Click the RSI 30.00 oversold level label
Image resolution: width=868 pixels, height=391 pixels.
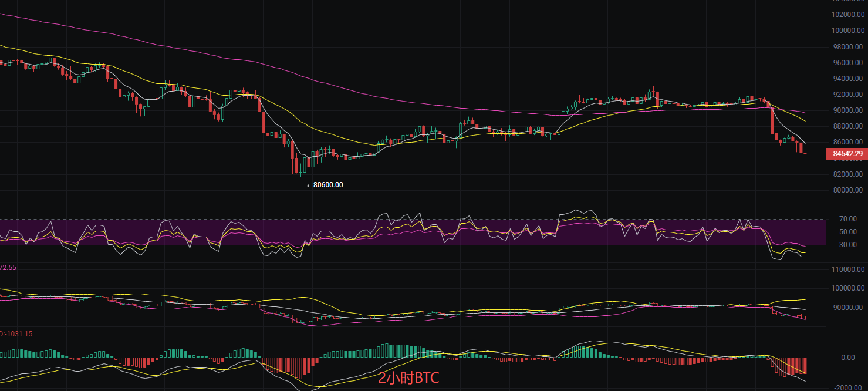click(x=847, y=245)
